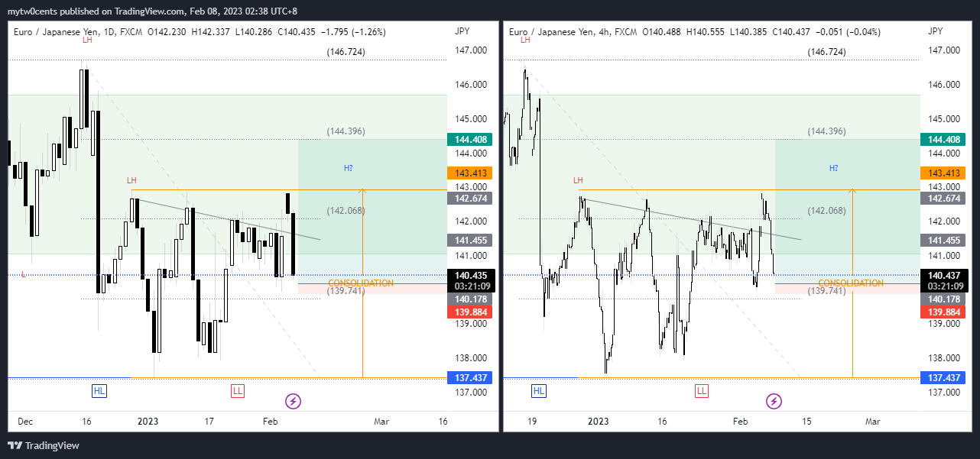Click the Mar label on the 1D time axis
The width and height of the screenshot is (980, 459).
[x=381, y=422]
